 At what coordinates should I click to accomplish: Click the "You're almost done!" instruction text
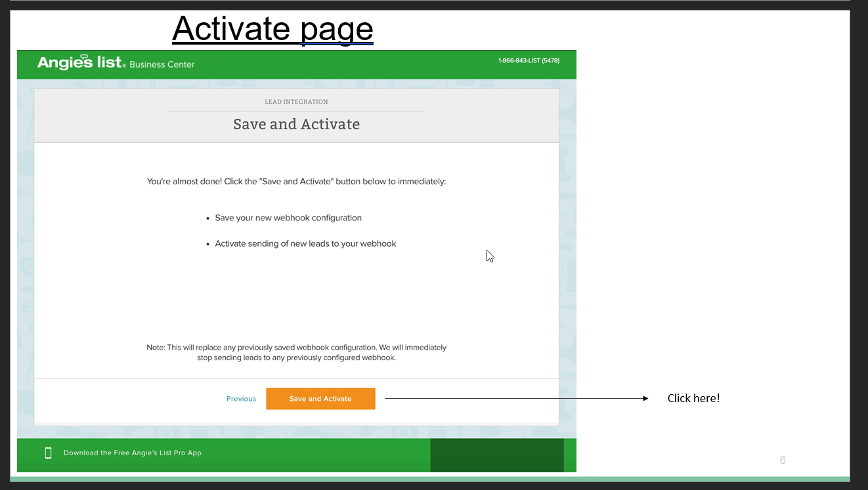(296, 182)
